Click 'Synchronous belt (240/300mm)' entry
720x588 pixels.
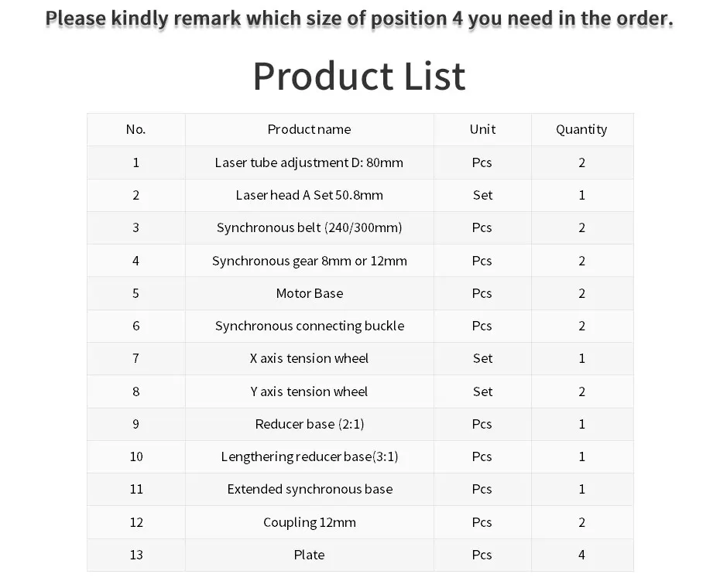click(309, 227)
